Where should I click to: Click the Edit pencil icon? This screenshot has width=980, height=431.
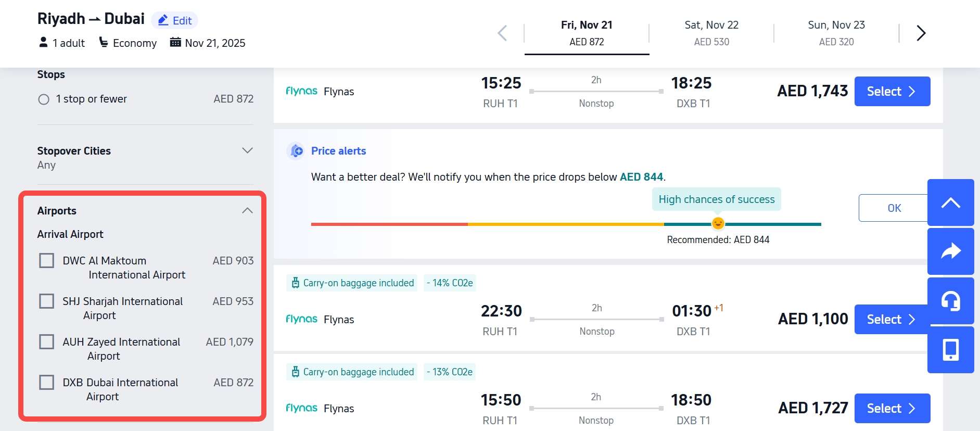pos(163,20)
